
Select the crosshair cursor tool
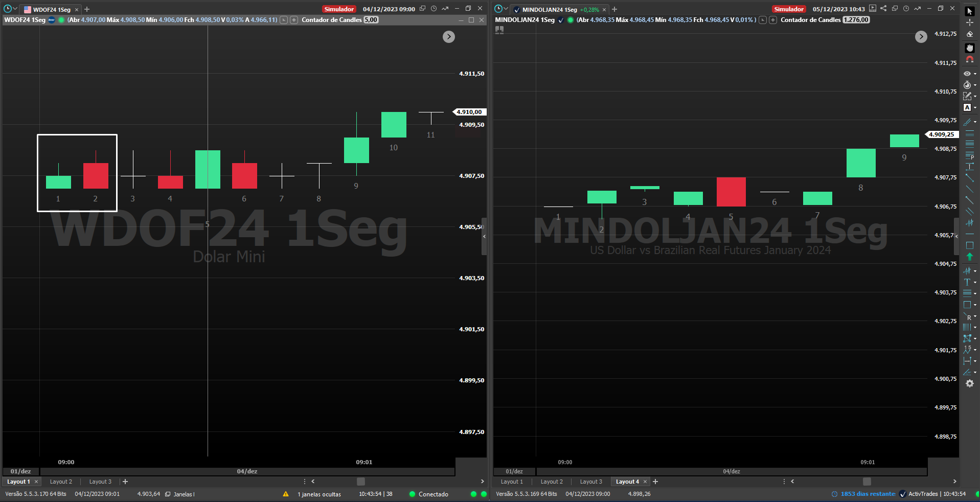(x=969, y=22)
